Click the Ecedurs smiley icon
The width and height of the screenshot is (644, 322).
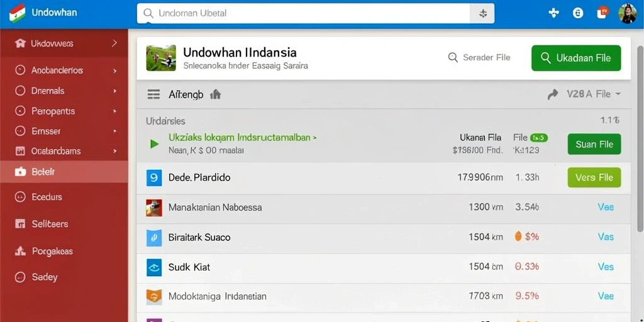[x=20, y=197]
